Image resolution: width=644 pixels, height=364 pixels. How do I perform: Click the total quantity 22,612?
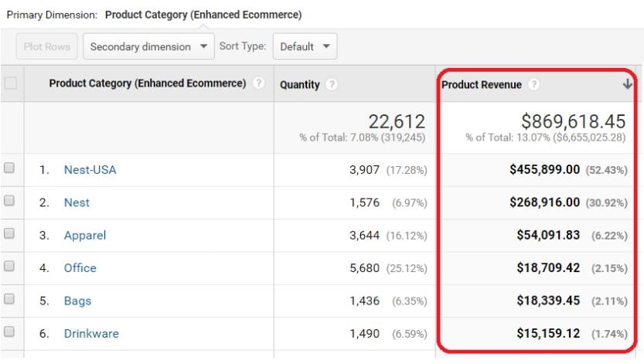397,121
